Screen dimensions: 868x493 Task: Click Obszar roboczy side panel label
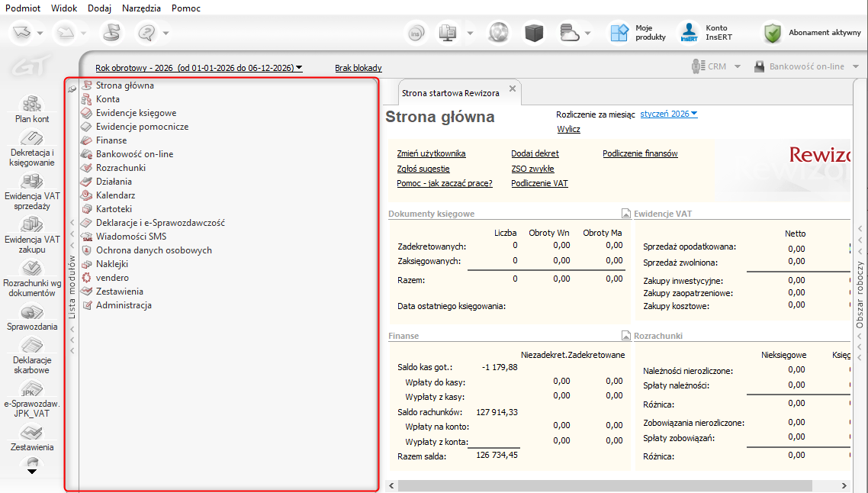click(860, 295)
